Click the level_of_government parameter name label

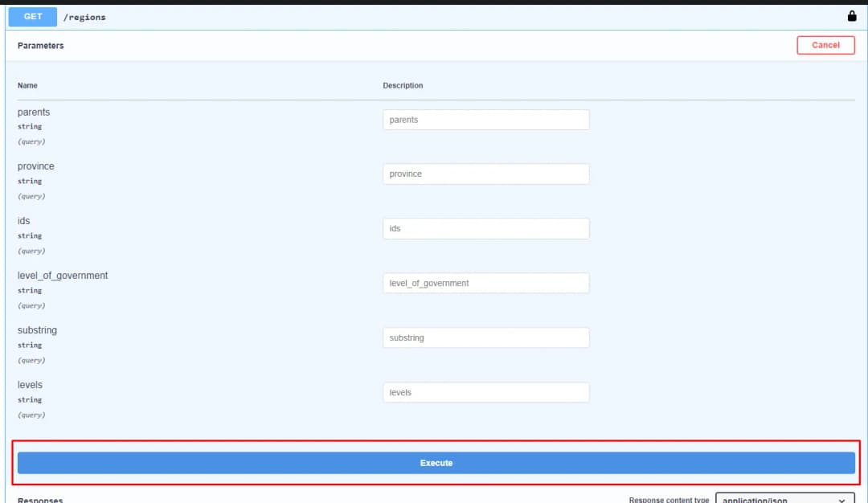coord(63,276)
